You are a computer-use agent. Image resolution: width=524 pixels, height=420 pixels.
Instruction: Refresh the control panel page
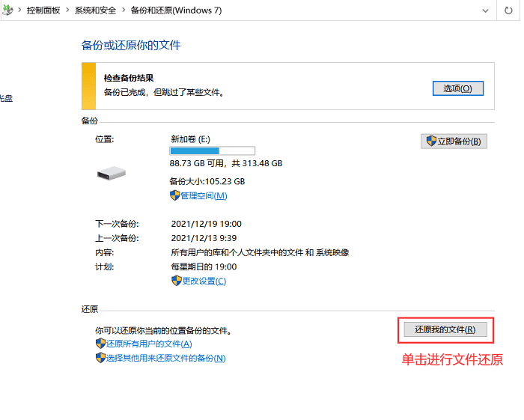coord(508,10)
